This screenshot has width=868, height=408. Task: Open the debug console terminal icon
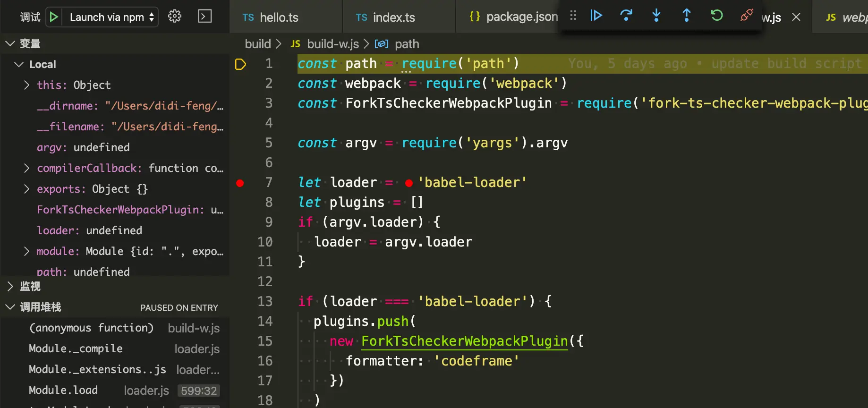coord(205,17)
